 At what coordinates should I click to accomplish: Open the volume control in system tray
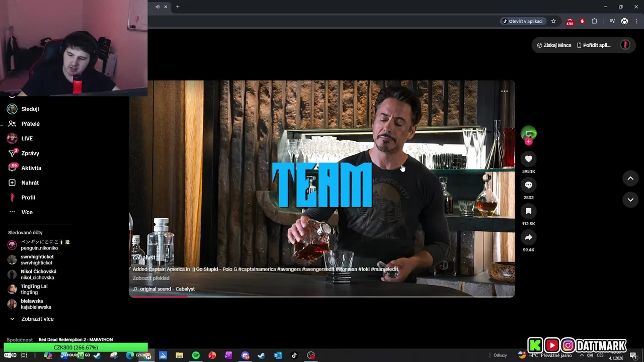590,355
